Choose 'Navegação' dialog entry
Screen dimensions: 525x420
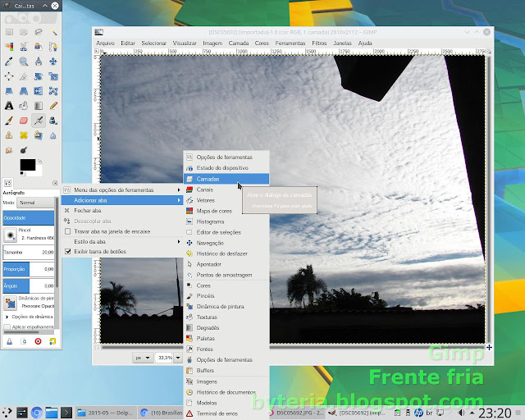coord(226,243)
